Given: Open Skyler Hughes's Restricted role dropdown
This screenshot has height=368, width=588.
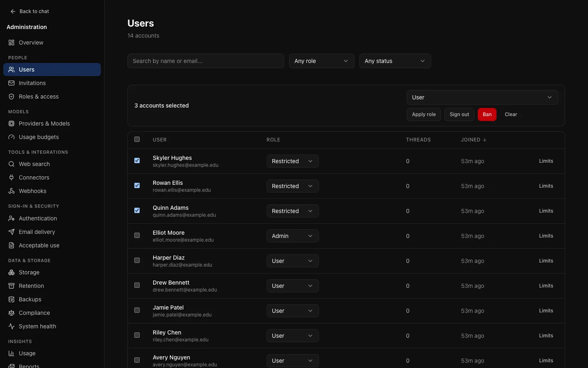Looking at the screenshot, I should [293, 161].
